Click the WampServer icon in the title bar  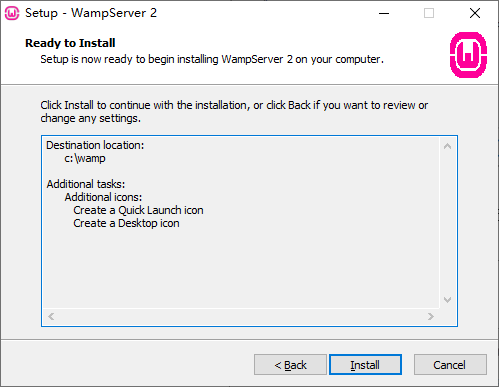[12, 13]
